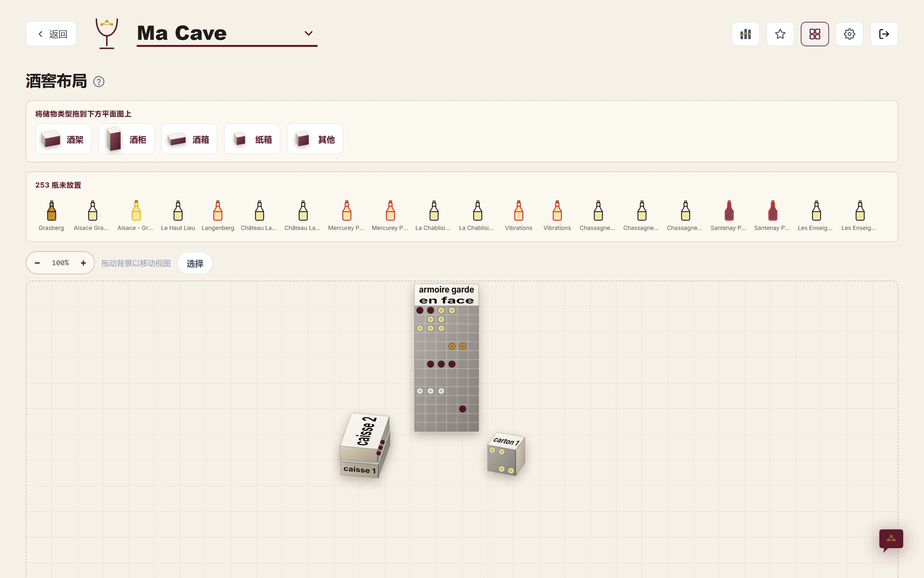
Task: Select the Grasberg bottle
Action: click(x=51, y=215)
